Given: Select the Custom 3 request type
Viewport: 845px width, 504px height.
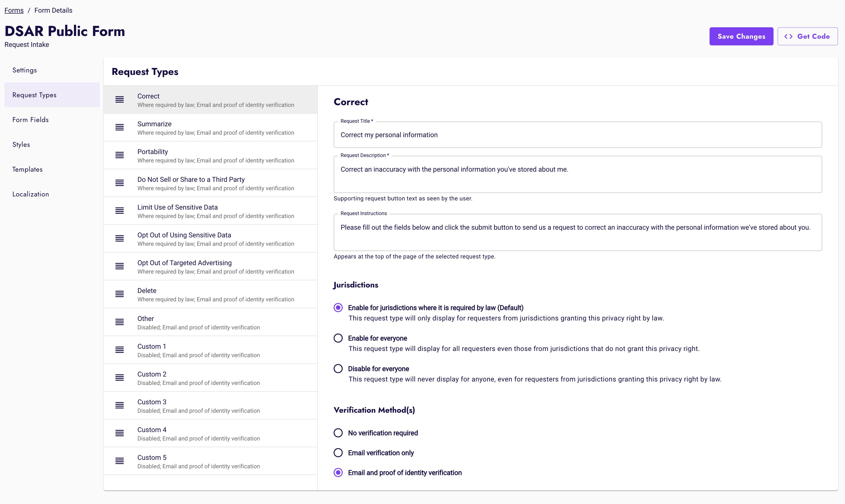Looking at the screenshot, I should 211,406.
